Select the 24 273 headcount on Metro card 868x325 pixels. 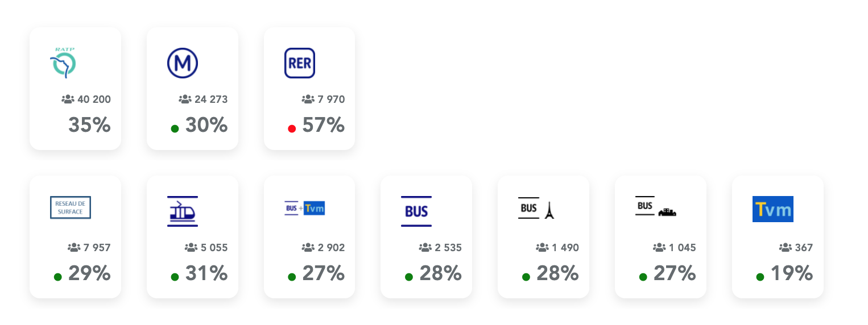pos(211,99)
